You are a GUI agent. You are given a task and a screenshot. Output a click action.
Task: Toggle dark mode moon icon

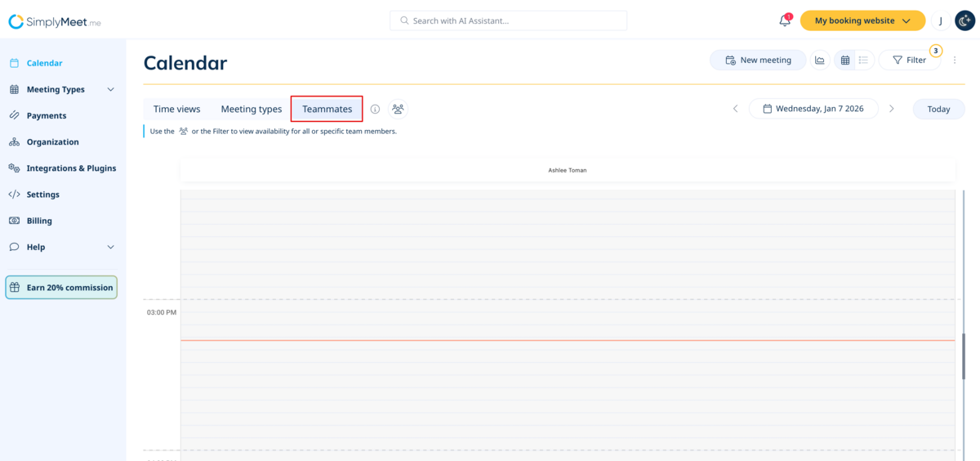[x=965, y=20]
